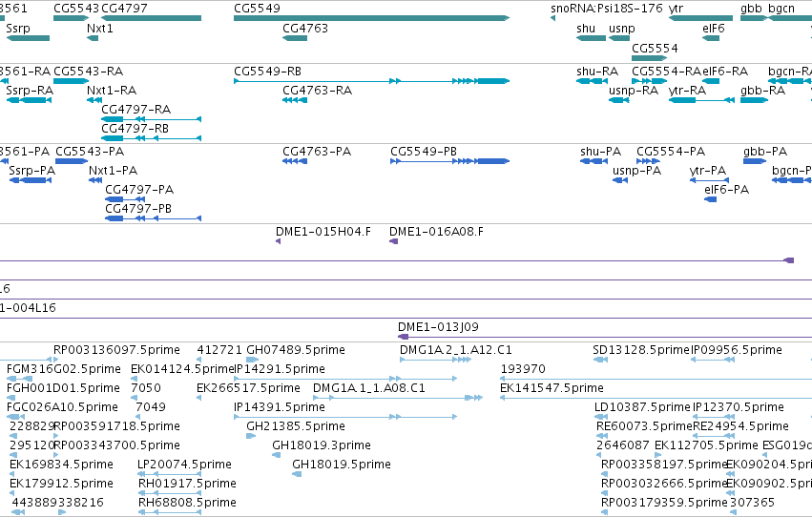Click the CG5549-RB transcript label
Viewport: 812px width, 517px height.
pos(267,71)
